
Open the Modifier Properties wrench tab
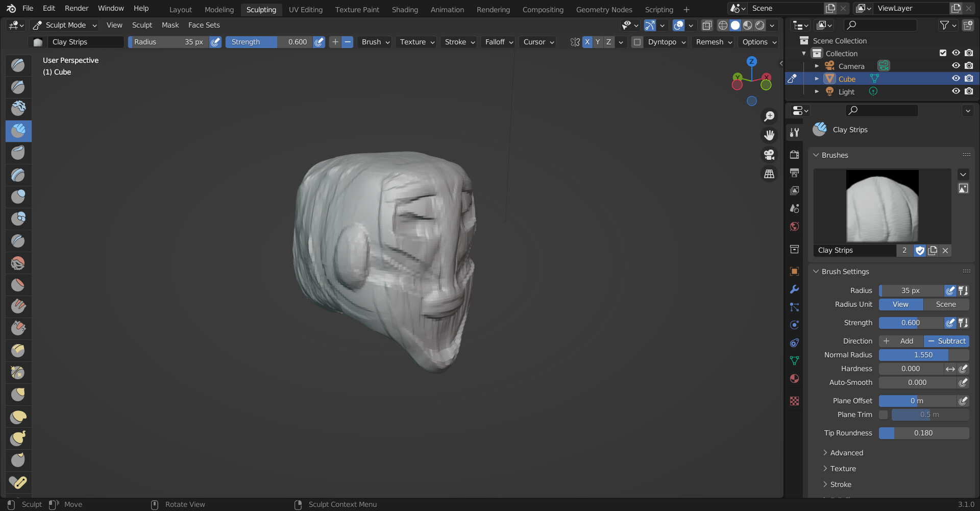(794, 289)
